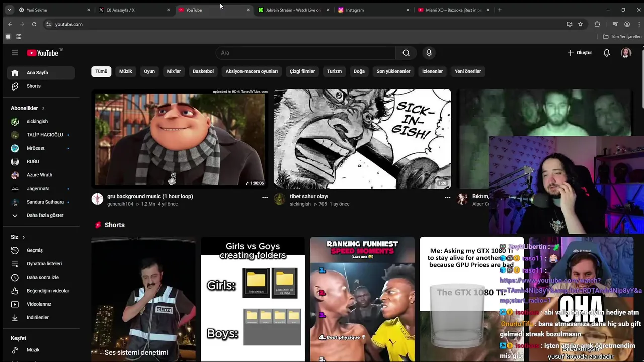Go to Ana Sayfa in sidebar

pos(41,73)
